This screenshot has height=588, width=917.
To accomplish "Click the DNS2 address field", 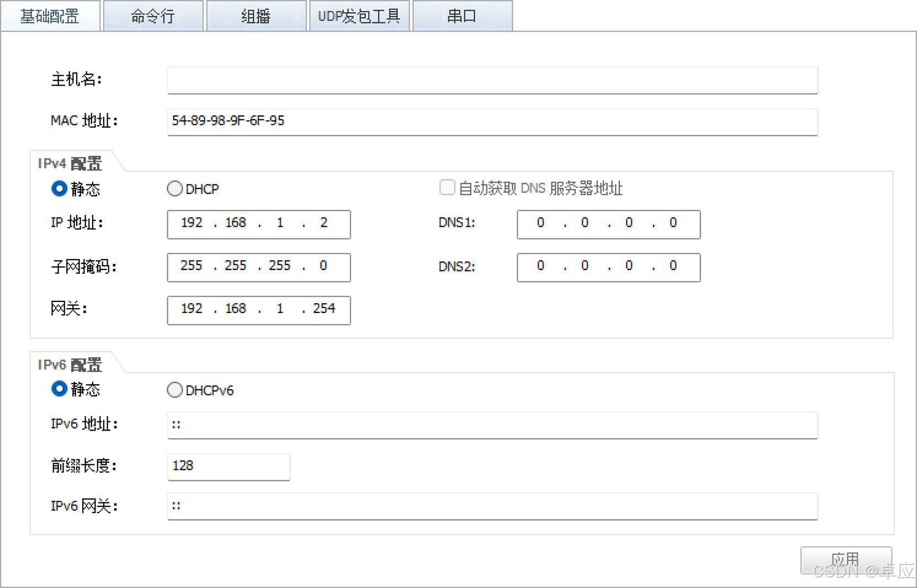I will (x=608, y=267).
